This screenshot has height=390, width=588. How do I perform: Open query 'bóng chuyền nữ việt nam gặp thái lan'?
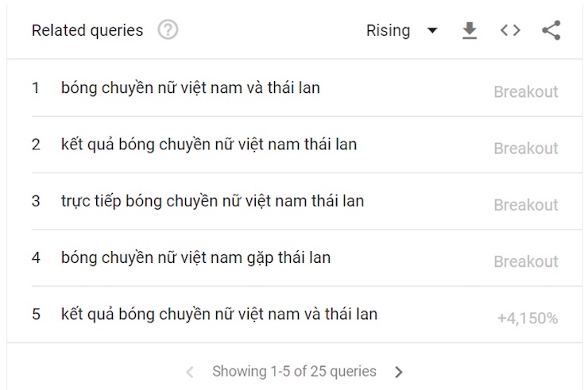195,258
